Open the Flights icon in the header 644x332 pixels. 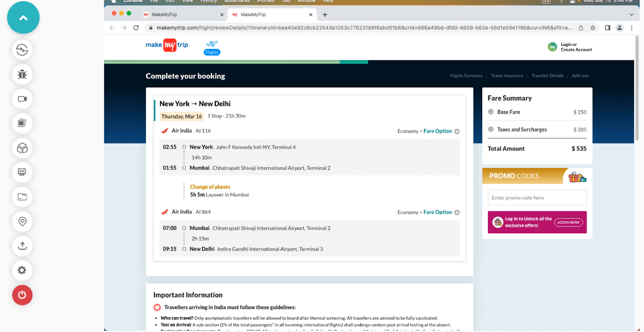[212, 47]
